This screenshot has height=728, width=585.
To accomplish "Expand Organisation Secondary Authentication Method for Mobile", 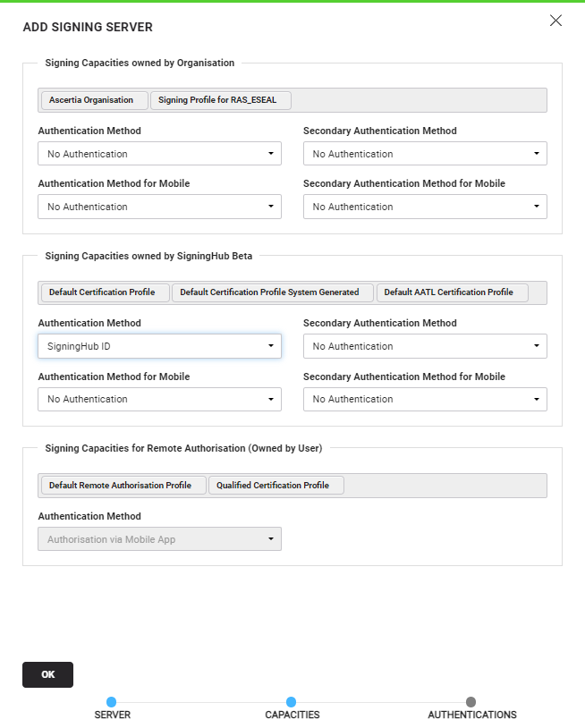I will [425, 207].
